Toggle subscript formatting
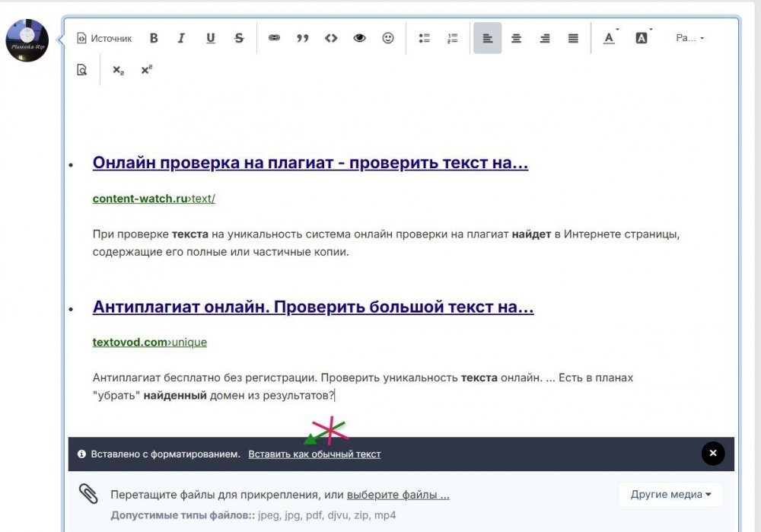Viewport: 761px width, 532px height. (x=118, y=70)
